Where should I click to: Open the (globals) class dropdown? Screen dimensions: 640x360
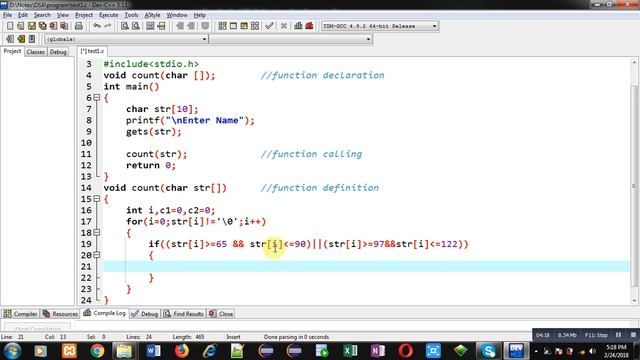(x=204, y=39)
